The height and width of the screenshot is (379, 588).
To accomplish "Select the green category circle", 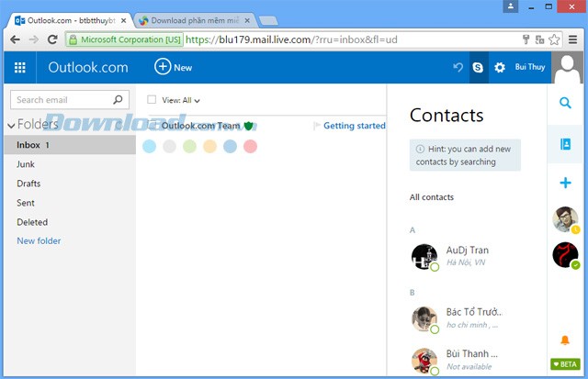I will point(190,146).
